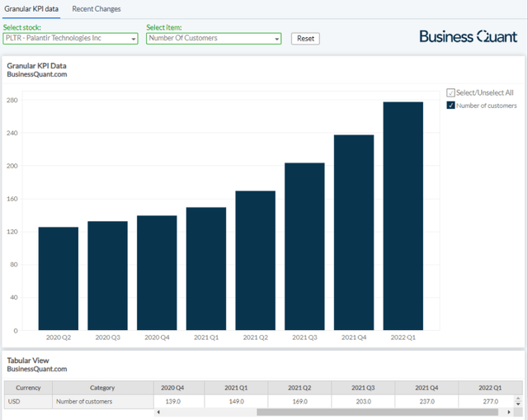The width and height of the screenshot is (528, 420).
Task: Switch to the Recent Changes tab
Action: [96, 9]
